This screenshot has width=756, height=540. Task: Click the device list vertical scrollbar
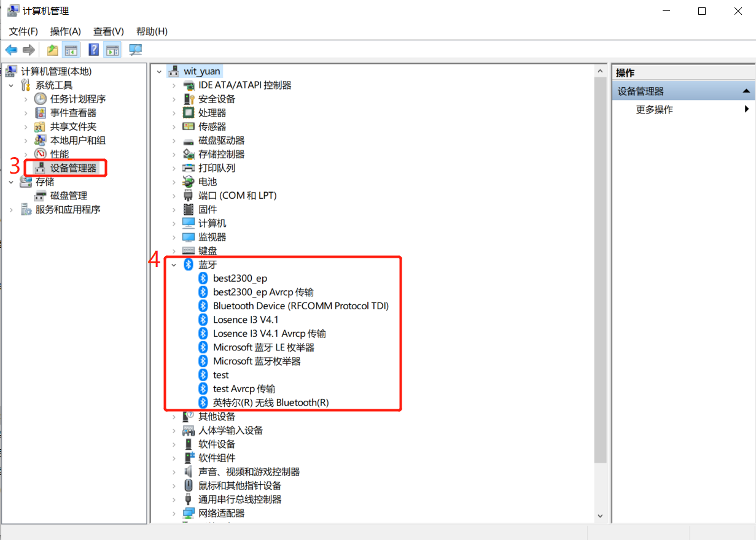click(x=600, y=276)
